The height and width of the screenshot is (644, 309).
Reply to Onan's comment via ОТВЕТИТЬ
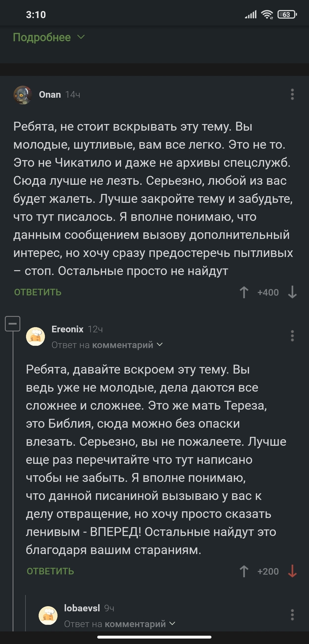pyautogui.click(x=38, y=292)
